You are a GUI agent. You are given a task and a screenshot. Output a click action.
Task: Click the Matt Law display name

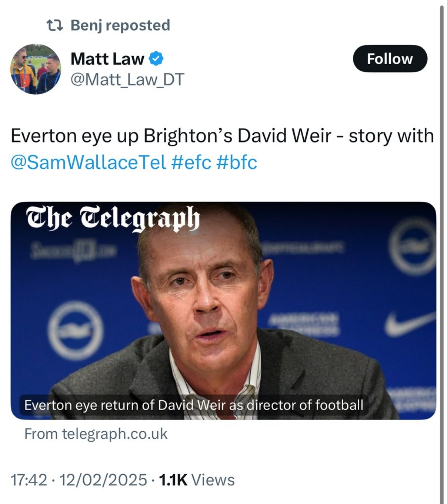coord(107,59)
